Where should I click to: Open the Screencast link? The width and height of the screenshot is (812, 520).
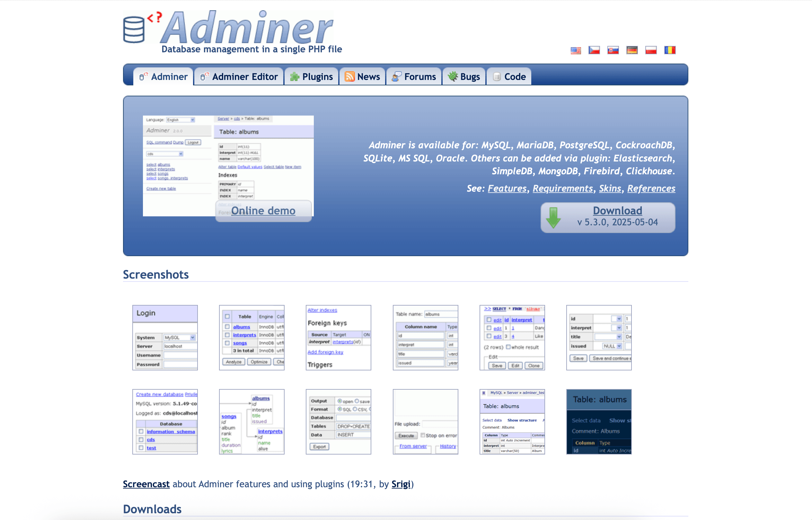[146, 484]
